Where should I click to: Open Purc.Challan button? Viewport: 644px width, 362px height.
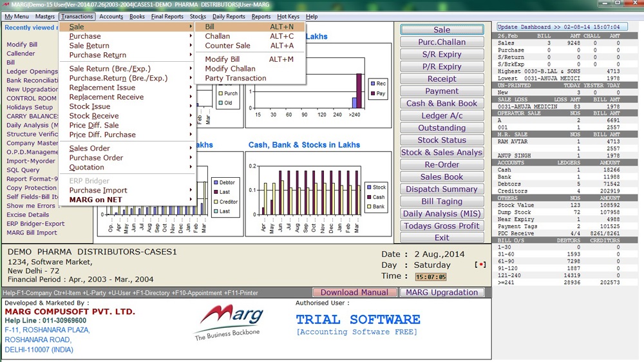(442, 42)
